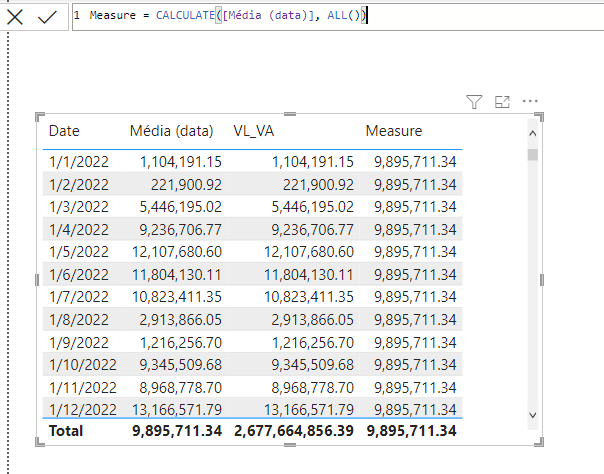Viewport: 604px width, 474px height.
Task: Click Média (data) value 8,968,778.70
Action: point(181,388)
